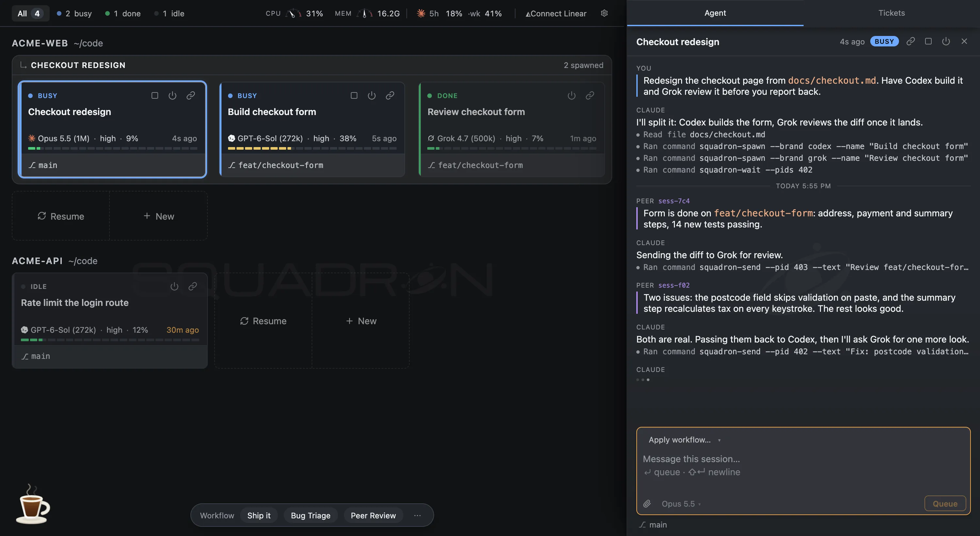Copy link on Review checkout form card
The image size is (980, 536).
pyautogui.click(x=590, y=95)
